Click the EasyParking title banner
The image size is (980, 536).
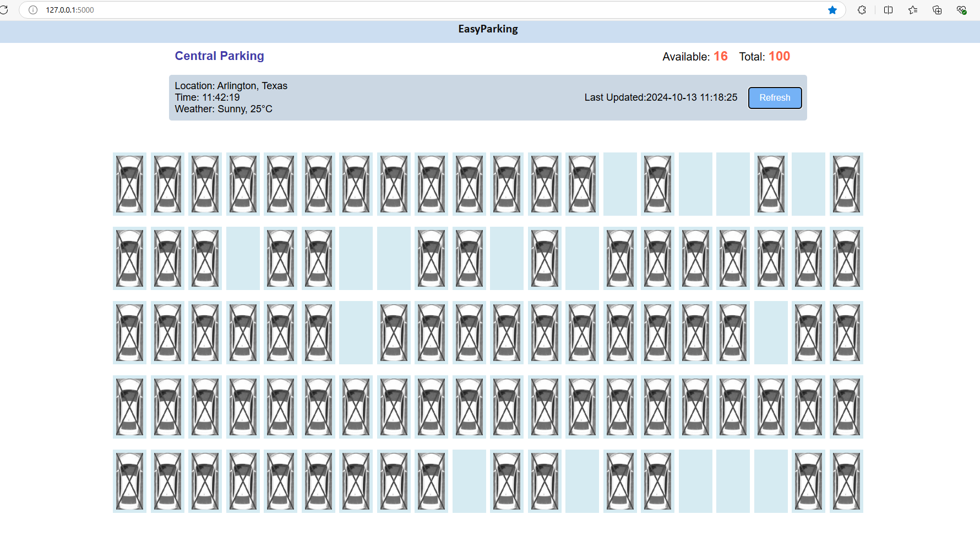pyautogui.click(x=488, y=29)
